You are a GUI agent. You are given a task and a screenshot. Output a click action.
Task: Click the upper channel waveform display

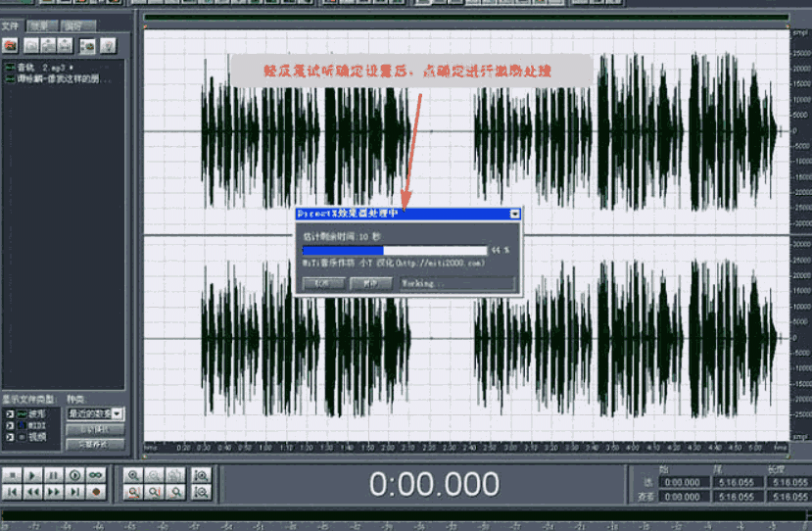[466, 132]
